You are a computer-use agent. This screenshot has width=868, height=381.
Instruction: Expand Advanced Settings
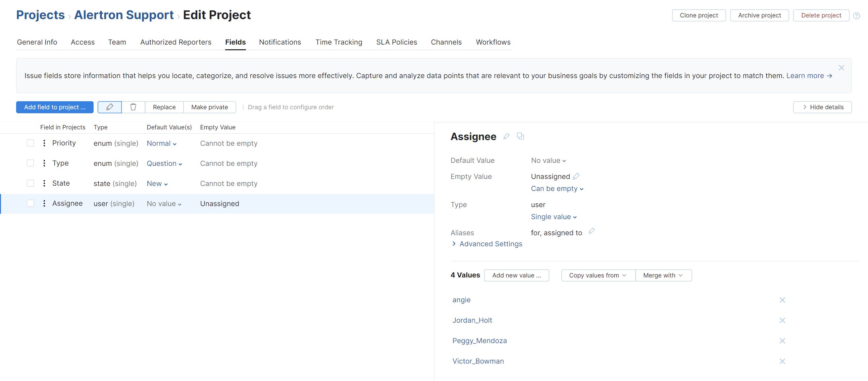tap(486, 244)
